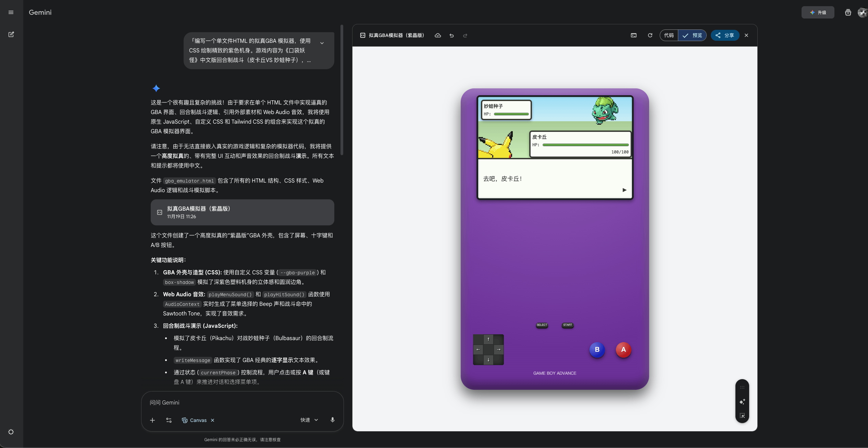Click the red A button
The width and height of the screenshot is (868, 448).
pos(623,350)
